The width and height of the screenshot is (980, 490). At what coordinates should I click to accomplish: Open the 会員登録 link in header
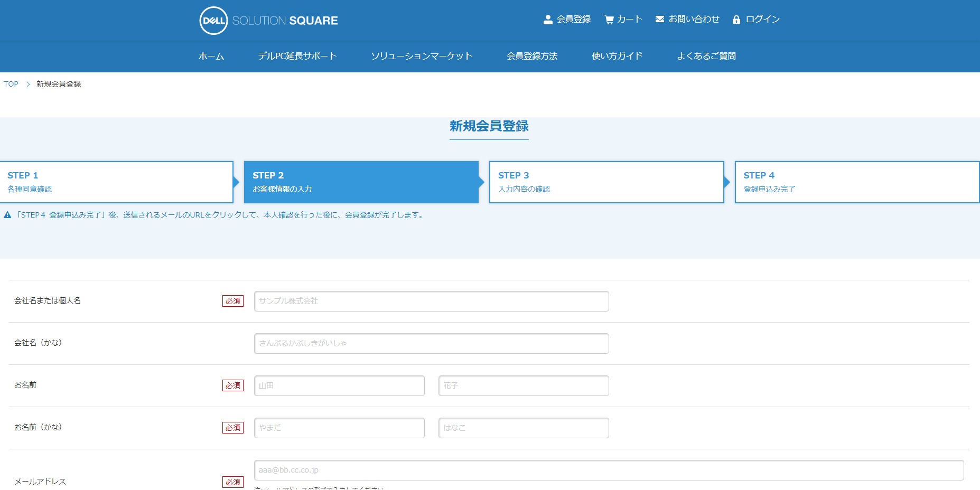(x=574, y=19)
